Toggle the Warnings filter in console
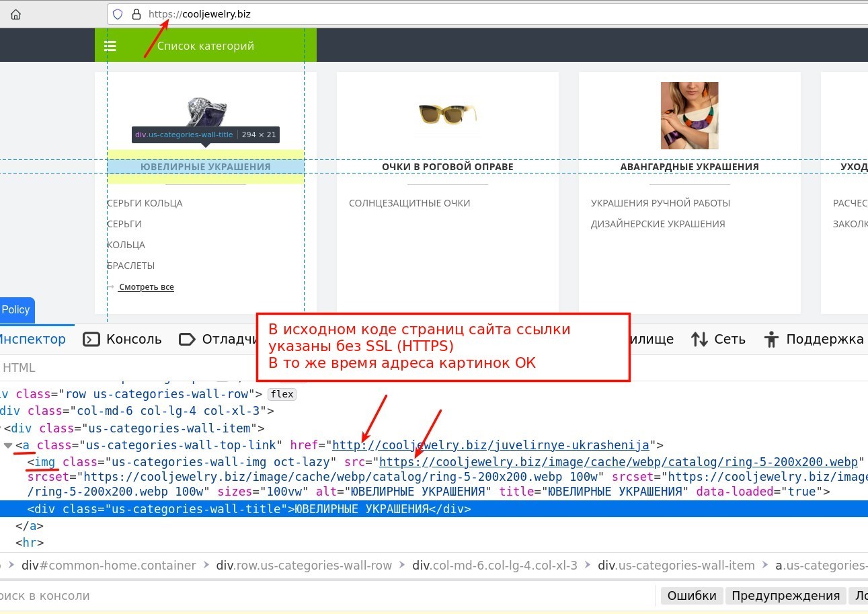Image resolution: width=868 pixels, height=614 pixels. (x=785, y=595)
